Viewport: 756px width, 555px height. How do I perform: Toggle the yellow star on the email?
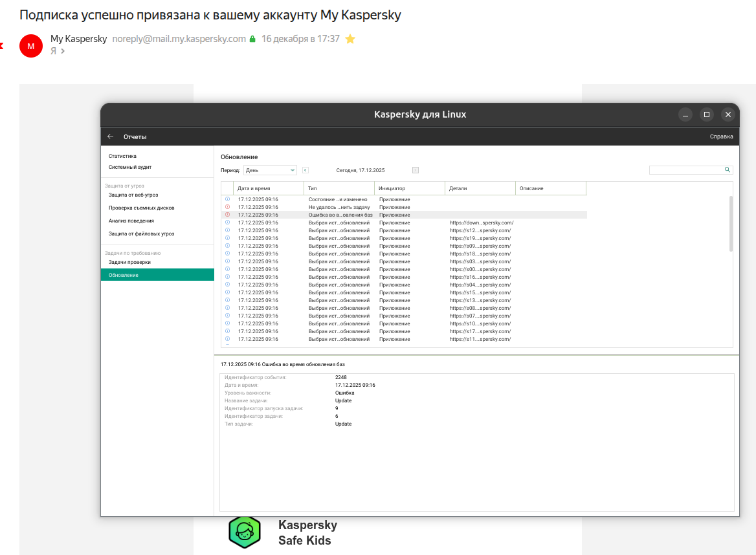coord(350,39)
